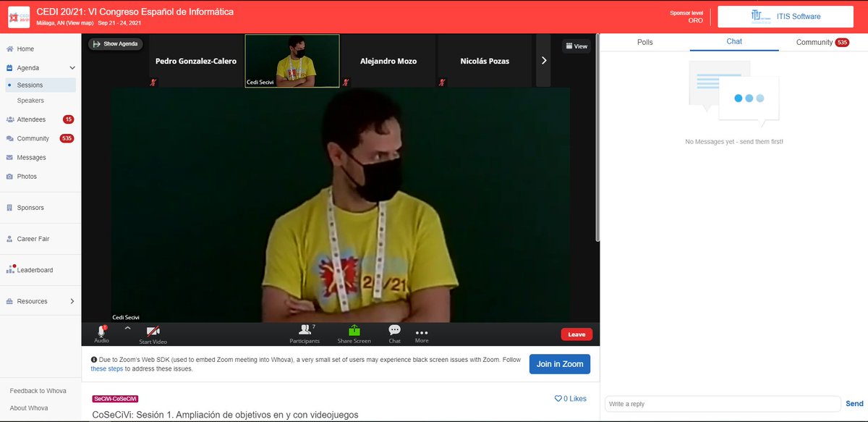Collapse the Agenda section chevron
The image size is (868, 422).
(x=72, y=67)
